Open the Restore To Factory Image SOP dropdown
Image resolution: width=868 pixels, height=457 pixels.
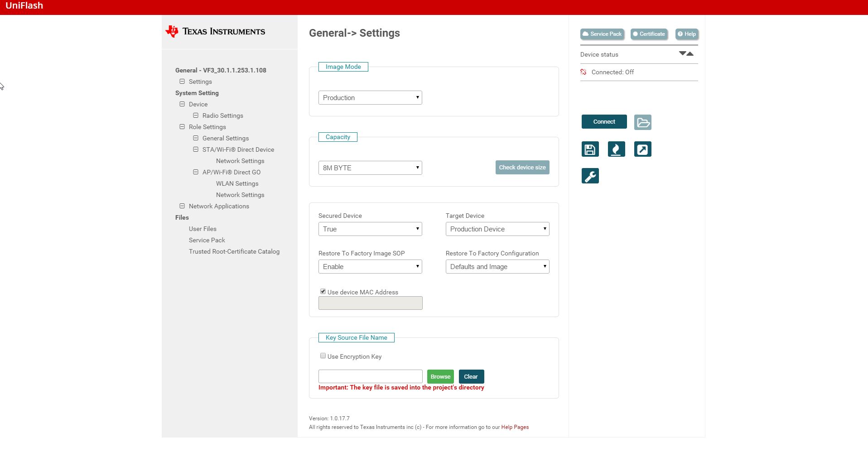click(370, 267)
